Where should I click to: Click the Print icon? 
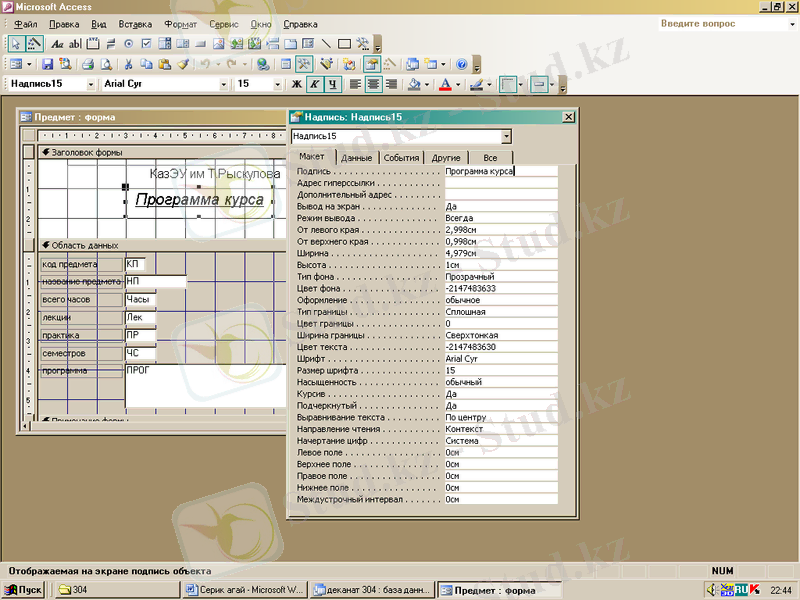[x=89, y=64]
